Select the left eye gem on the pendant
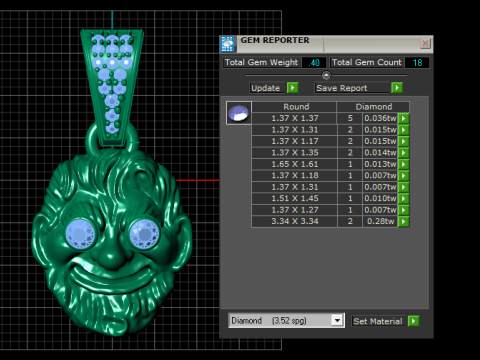The height and width of the screenshot is (360, 480). (x=80, y=234)
